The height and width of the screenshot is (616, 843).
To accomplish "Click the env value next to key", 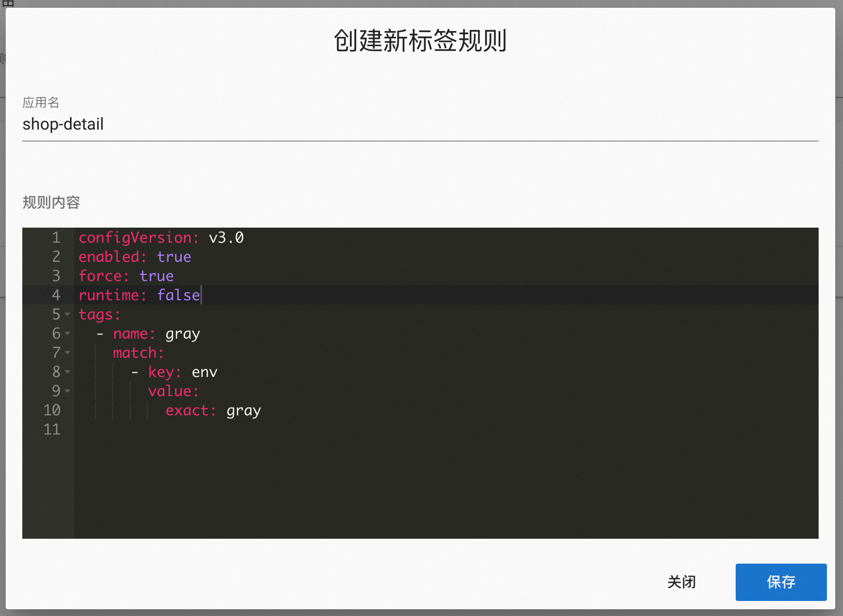I will tap(205, 372).
